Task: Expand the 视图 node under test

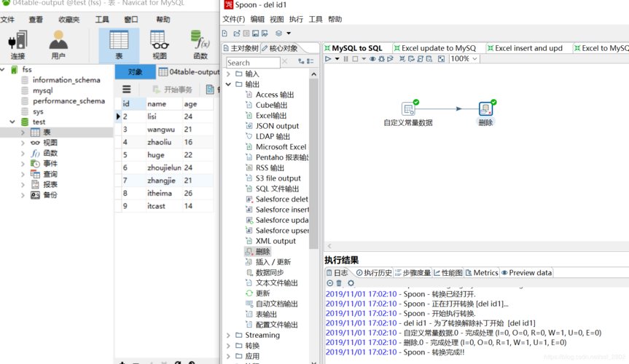Action: coord(23,143)
